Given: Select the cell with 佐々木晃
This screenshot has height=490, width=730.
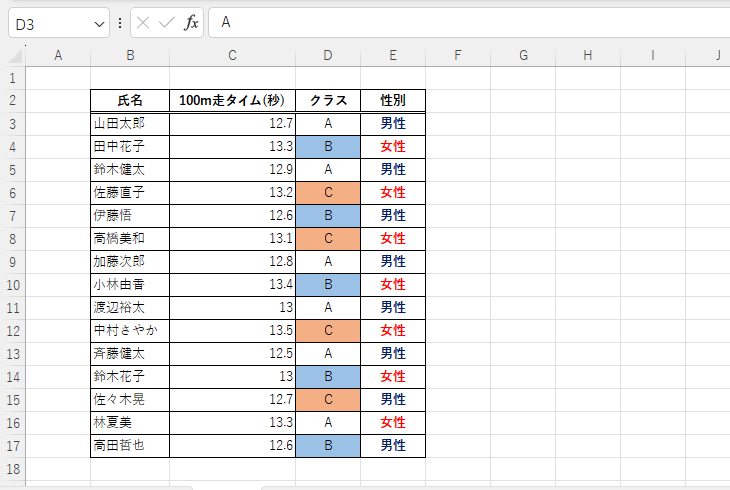Looking at the screenshot, I should pyautogui.click(x=130, y=400).
